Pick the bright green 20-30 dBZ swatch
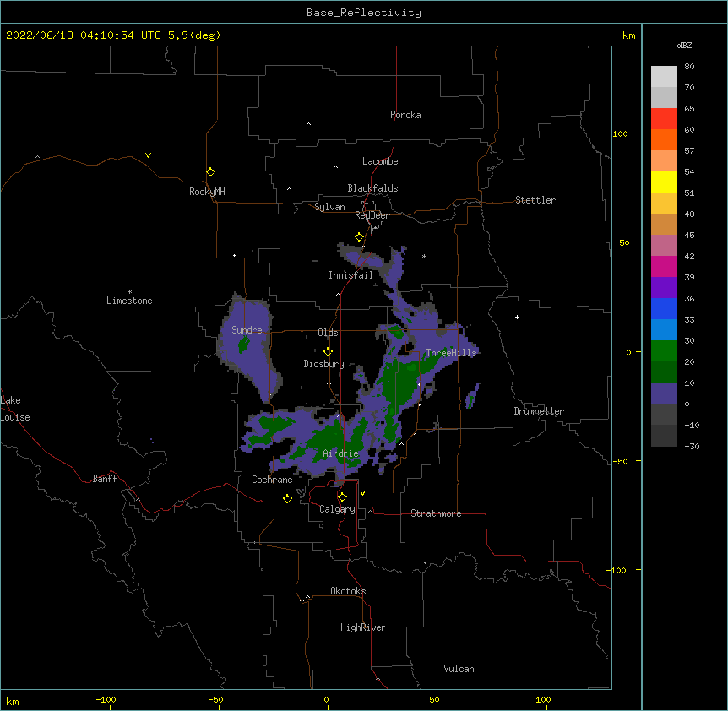The image size is (728, 711). point(664,351)
